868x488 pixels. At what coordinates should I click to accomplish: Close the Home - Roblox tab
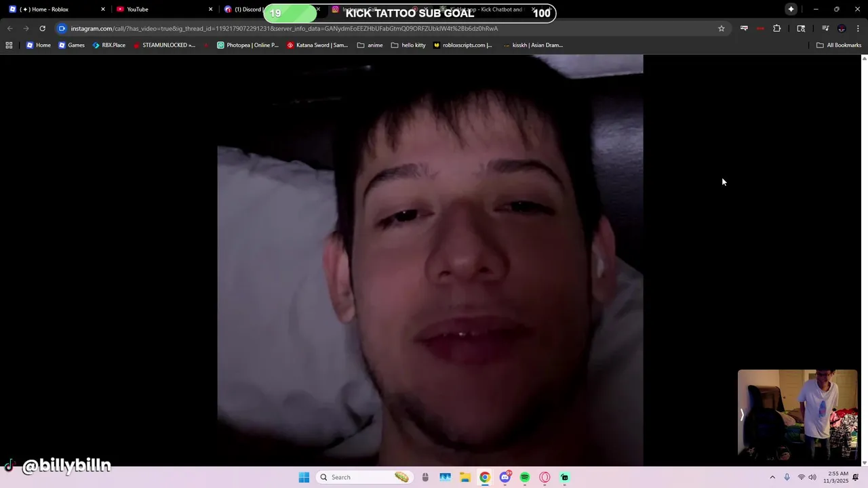point(103,9)
